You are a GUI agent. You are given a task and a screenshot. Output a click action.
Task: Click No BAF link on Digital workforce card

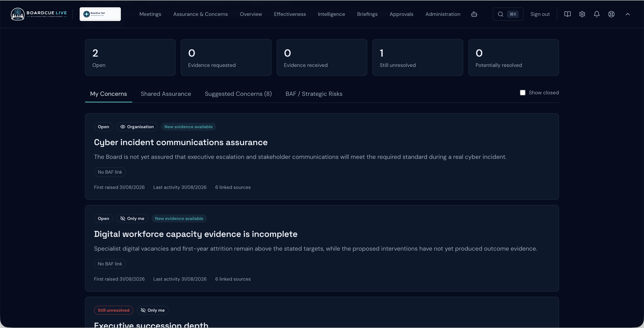click(110, 264)
